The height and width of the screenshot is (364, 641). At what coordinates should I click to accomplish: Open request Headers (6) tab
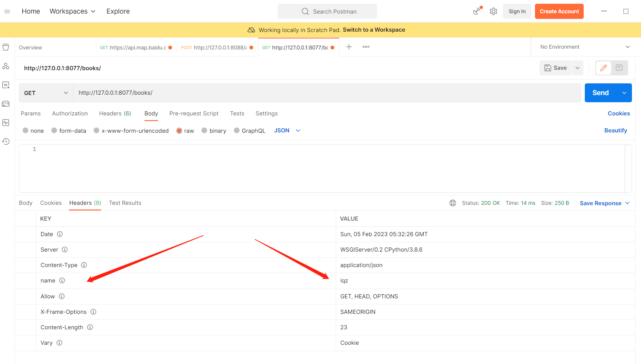click(x=115, y=114)
